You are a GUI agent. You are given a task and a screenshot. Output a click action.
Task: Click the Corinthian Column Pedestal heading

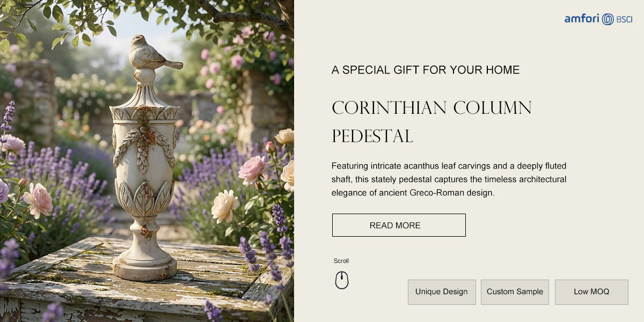(431, 122)
